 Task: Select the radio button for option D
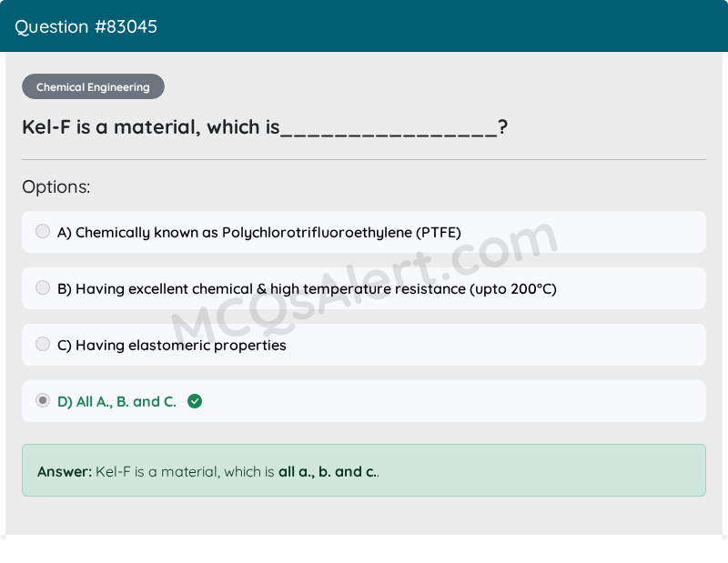coord(43,400)
